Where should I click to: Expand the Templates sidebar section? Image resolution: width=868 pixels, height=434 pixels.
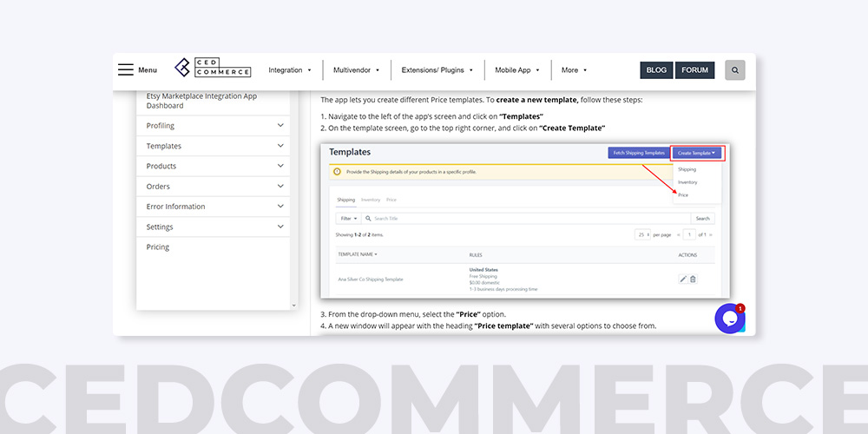[x=214, y=146]
